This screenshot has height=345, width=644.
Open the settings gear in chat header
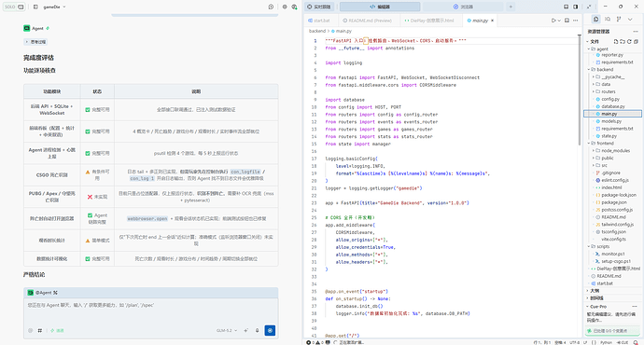click(285, 7)
